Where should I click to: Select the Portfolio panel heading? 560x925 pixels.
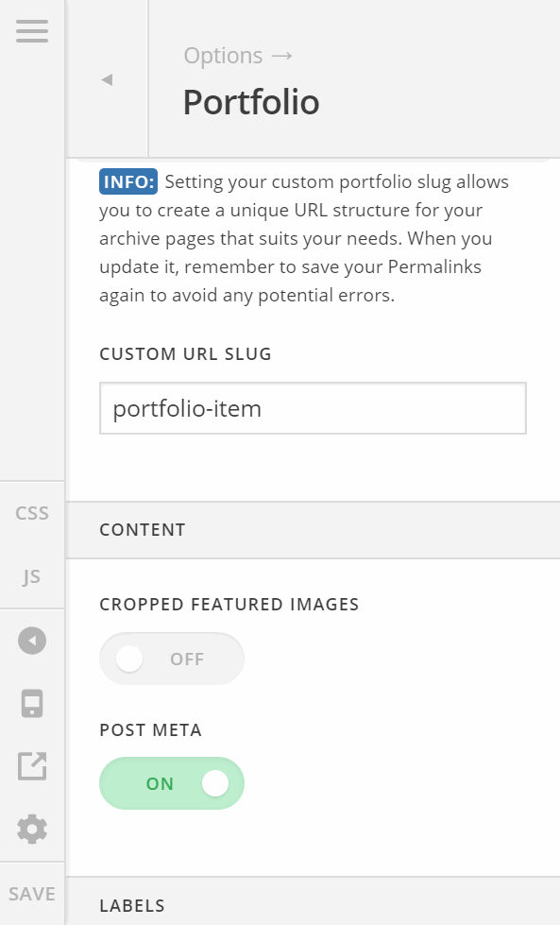[250, 101]
